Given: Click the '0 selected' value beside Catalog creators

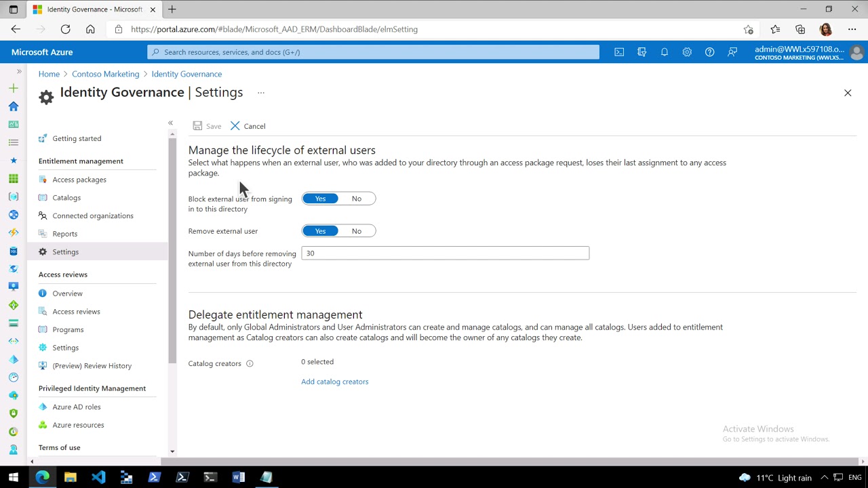Looking at the screenshot, I should [x=317, y=362].
